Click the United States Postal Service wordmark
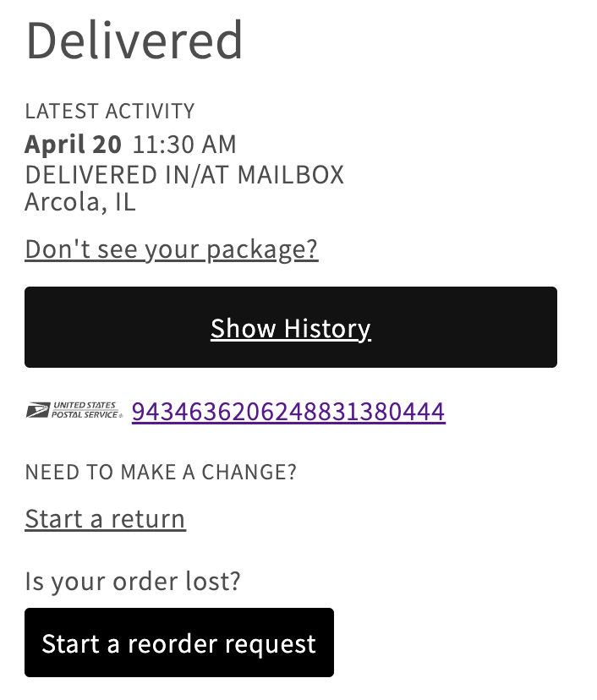This screenshot has width=597, height=700. (x=87, y=411)
